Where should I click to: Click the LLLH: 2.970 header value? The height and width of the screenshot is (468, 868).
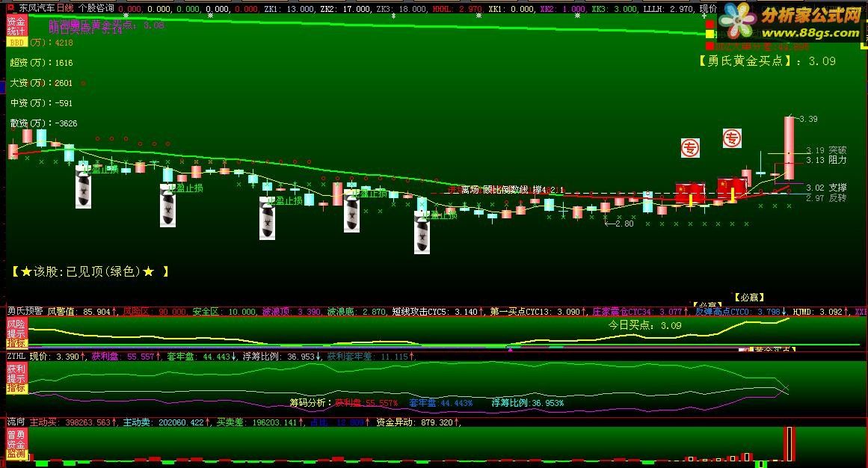coord(668,9)
